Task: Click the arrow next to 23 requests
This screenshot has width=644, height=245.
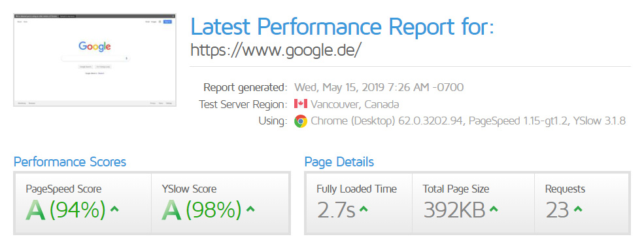Action: click(x=578, y=209)
